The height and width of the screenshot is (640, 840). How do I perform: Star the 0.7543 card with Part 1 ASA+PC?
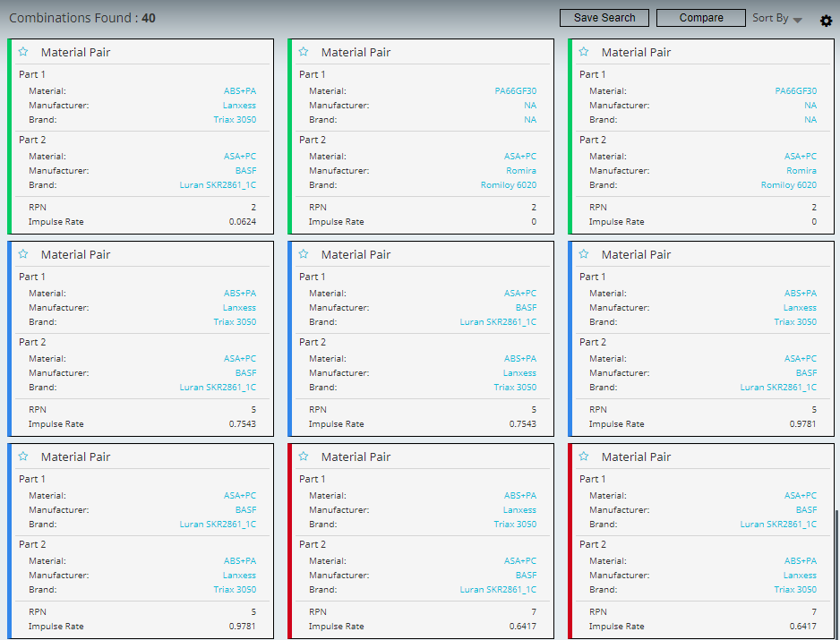click(304, 254)
